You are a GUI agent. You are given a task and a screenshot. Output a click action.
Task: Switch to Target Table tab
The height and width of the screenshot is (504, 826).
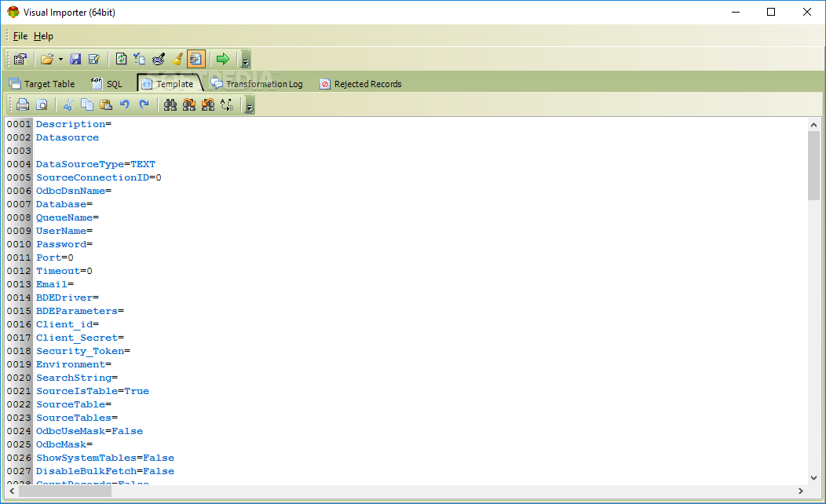(42, 84)
